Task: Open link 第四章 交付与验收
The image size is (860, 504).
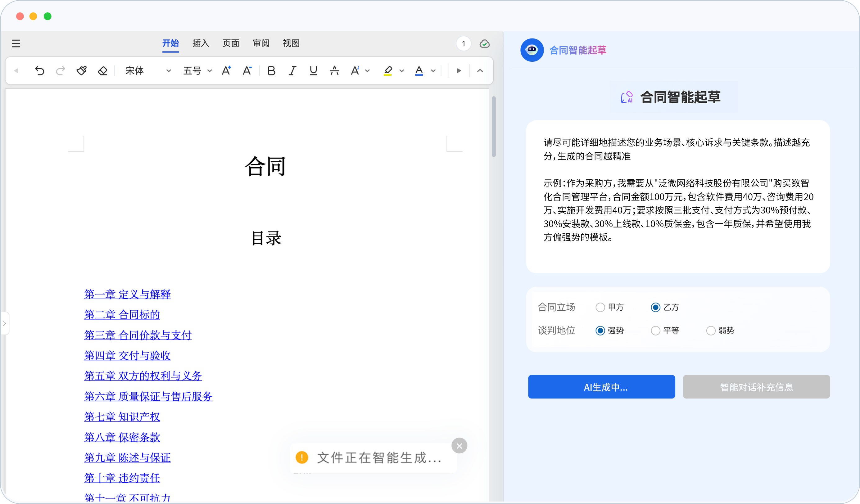Action: [127, 355]
